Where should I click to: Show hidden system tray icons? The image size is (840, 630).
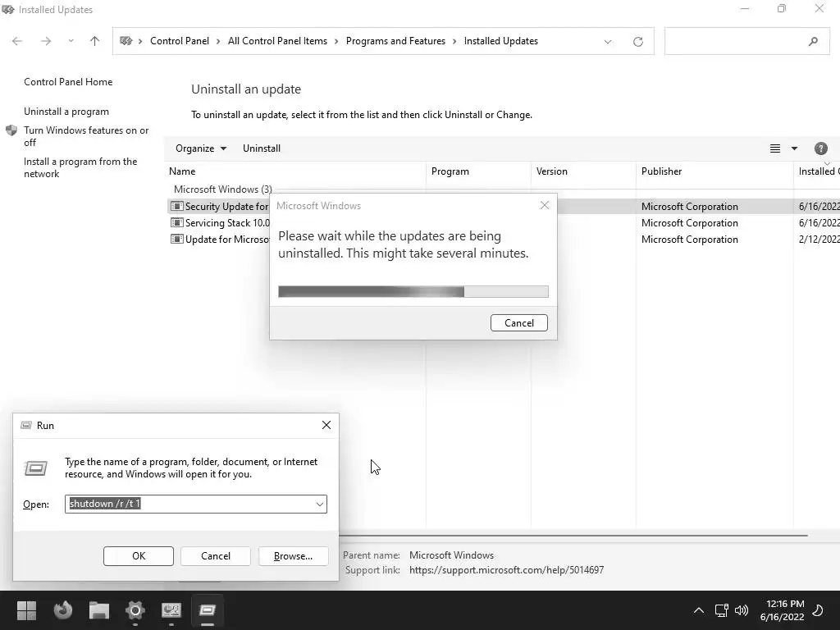[699, 610]
